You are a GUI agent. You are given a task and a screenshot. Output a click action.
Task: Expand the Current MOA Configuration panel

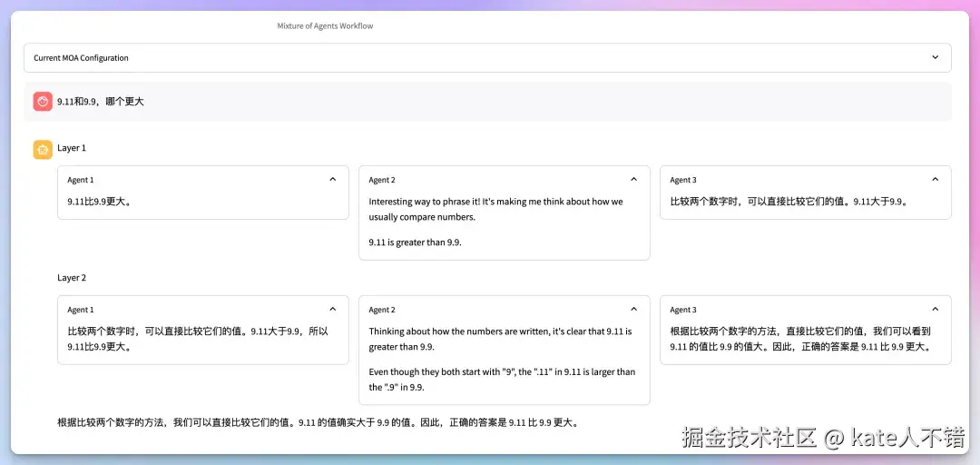click(x=487, y=57)
